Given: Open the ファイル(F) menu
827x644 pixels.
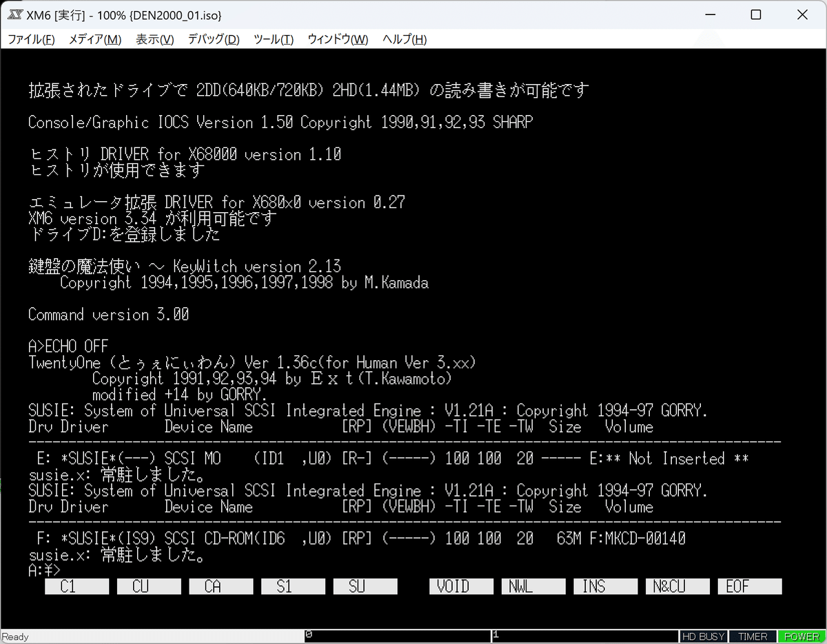Looking at the screenshot, I should (x=31, y=39).
